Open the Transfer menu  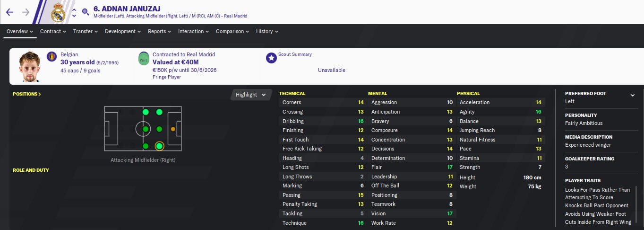coord(85,32)
